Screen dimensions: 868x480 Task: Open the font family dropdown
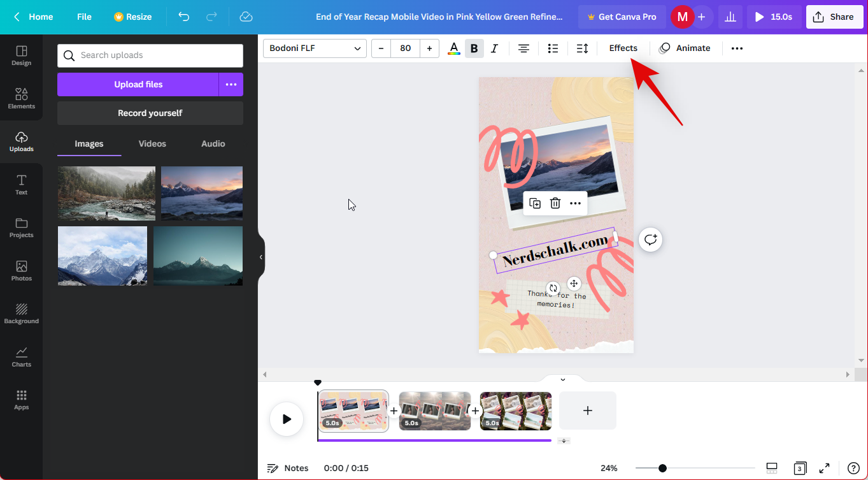point(315,48)
